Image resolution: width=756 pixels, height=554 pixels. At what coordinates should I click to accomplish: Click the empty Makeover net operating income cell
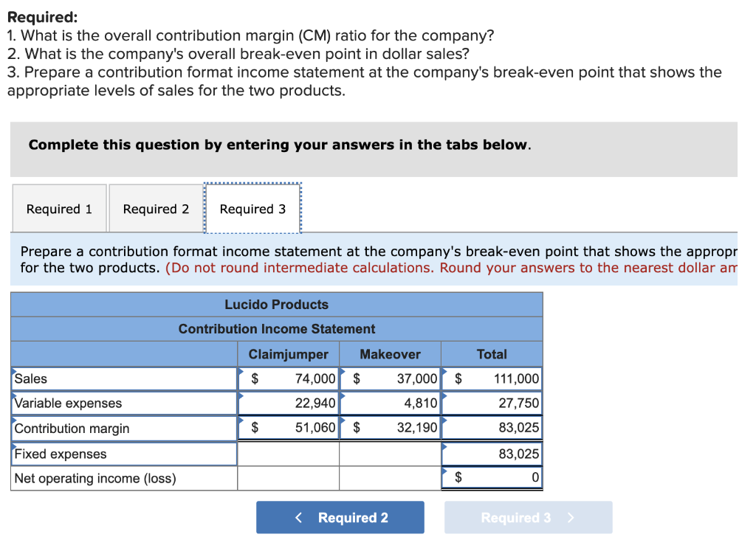click(390, 478)
